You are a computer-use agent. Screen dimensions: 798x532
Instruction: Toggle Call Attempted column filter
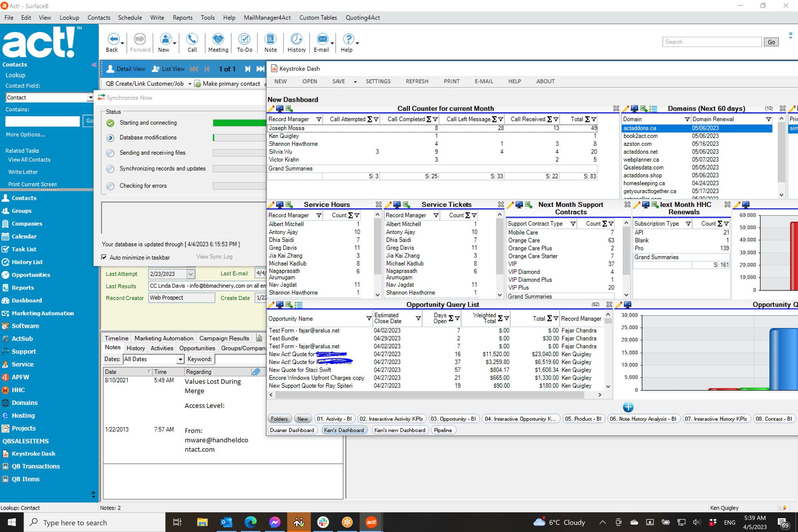click(x=376, y=119)
